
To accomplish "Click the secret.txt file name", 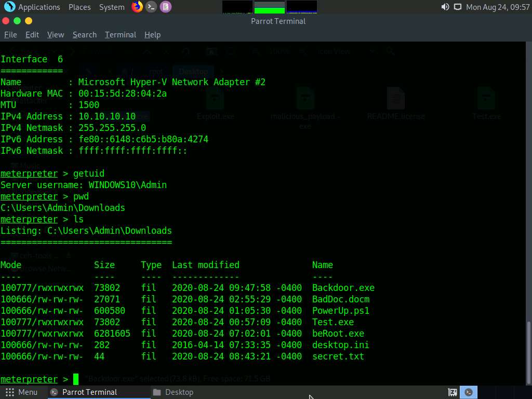I will [338, 356].
